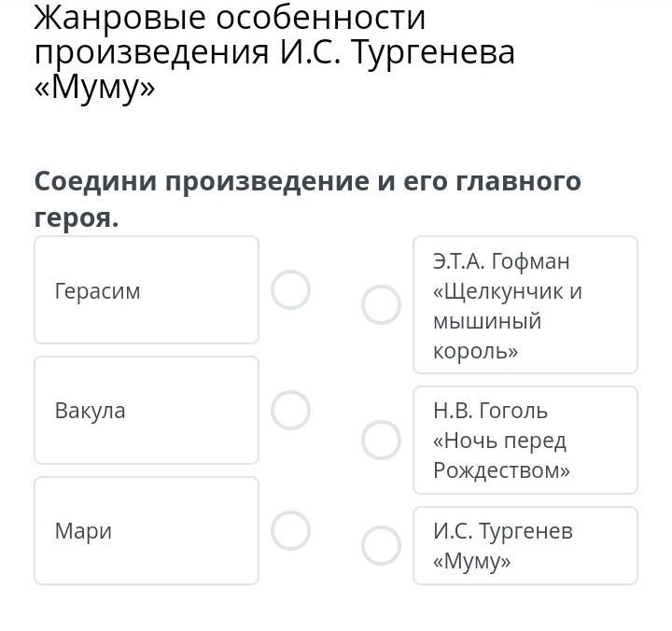Click the «Муму» title text in the bottom card
672x631 pixels.
pos(472,561)
